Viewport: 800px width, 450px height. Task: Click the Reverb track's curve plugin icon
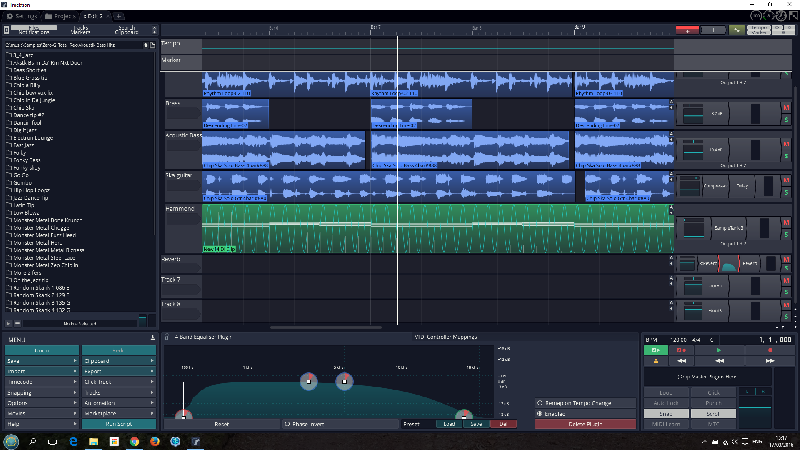pyautogui.click(x=729, y=264)
